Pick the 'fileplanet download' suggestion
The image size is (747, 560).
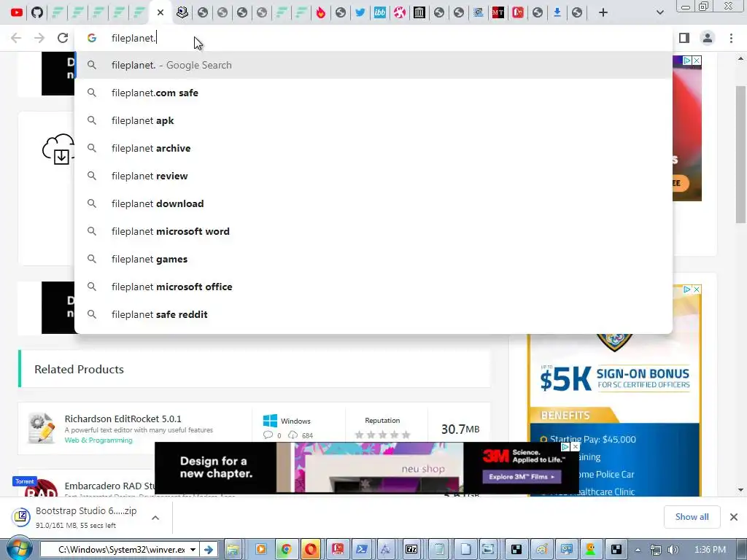(x=373, y=203)
